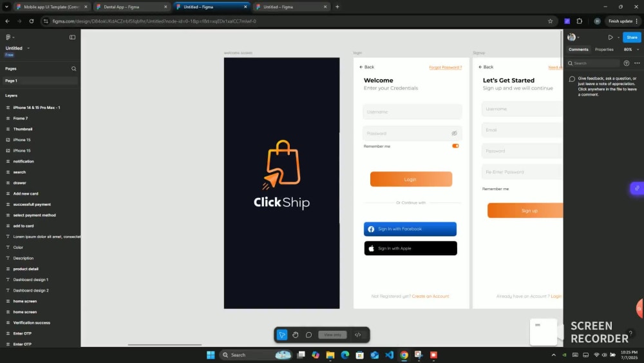This screenshot has width=644, height=363.
Task: Open the comments filter icon
Action: pyautogui.click(x=627, y=63)
